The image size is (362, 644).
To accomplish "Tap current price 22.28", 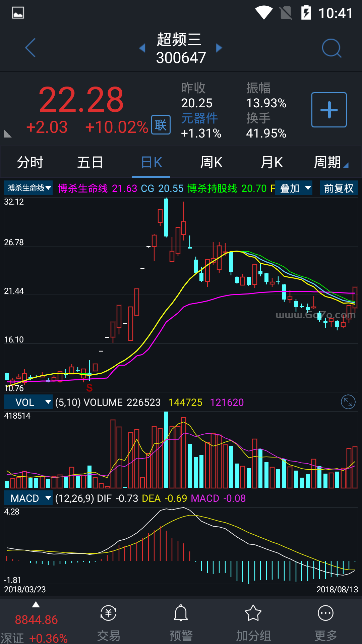I will [81, 100].
